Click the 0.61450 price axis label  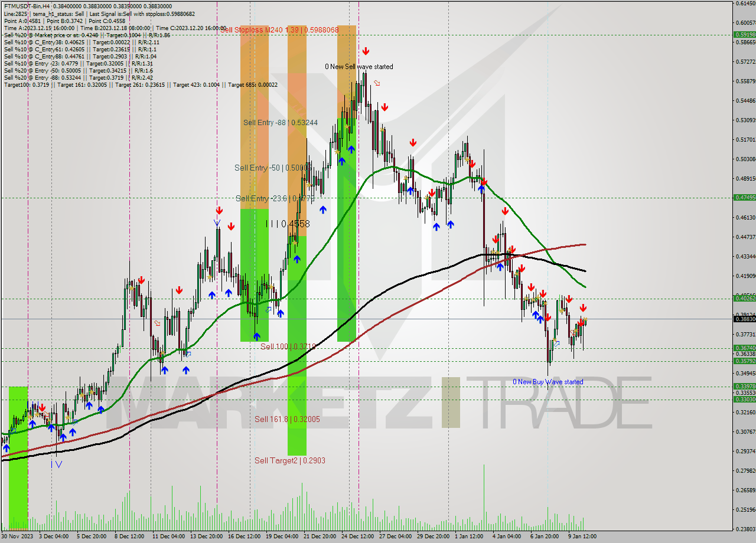[746, 3]
